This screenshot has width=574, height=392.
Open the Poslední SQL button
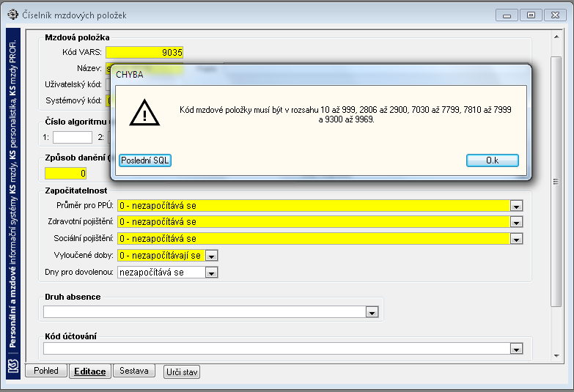coord(145,160)
